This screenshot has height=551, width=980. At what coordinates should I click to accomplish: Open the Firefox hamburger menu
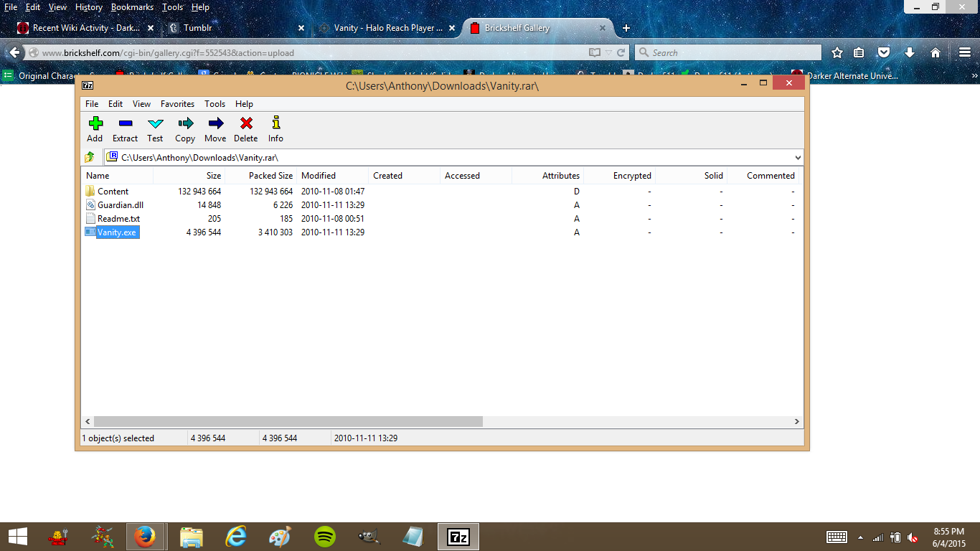pyautogui.click(x=965, y=52)
